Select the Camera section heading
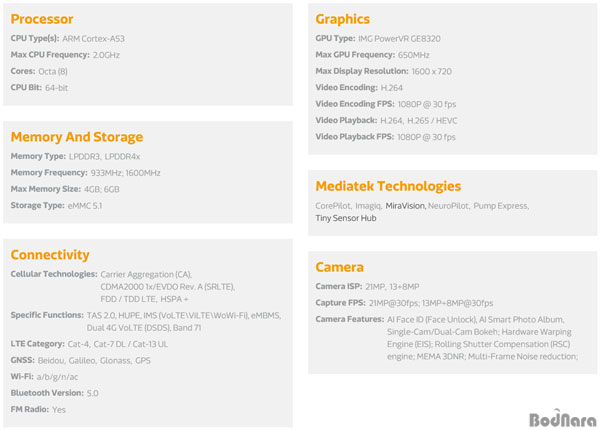600x430 pixels. [339, 267]
